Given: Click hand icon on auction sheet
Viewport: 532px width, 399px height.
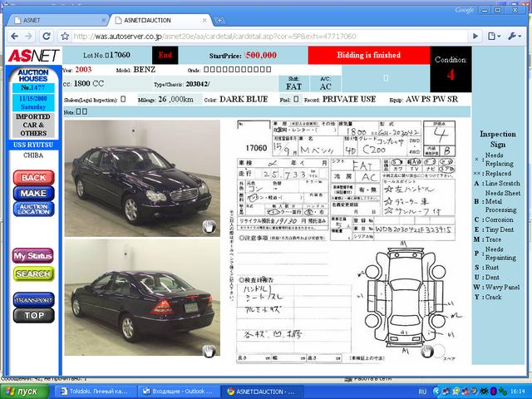Looking at the screenshot, I should pyautogui.click(x=427, y=351).
